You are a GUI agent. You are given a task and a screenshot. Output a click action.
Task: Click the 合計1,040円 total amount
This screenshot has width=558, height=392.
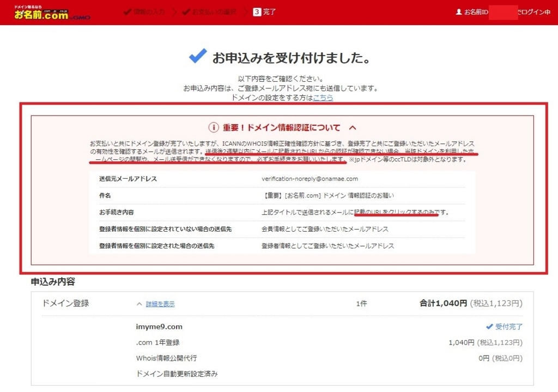(x=443, y=303)
